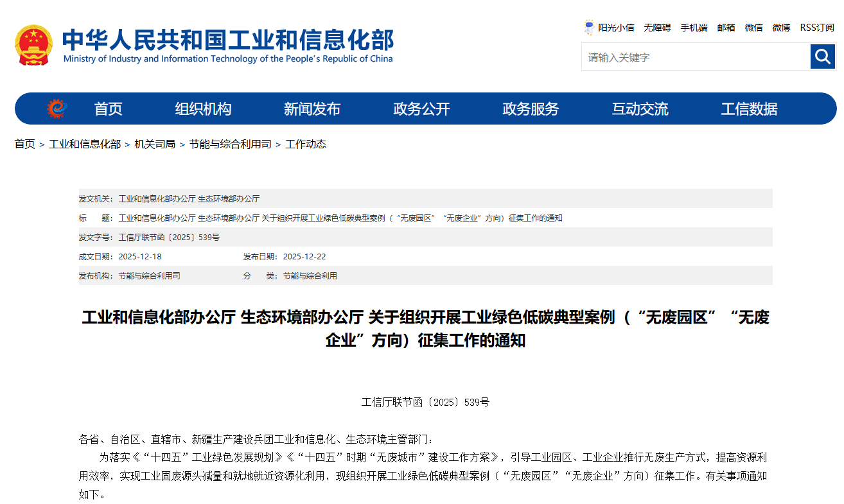Click the ministry name title 中华人民共和国工业和信息化部
The width and height of the screenshot is (844, 504).
point(228,39)
